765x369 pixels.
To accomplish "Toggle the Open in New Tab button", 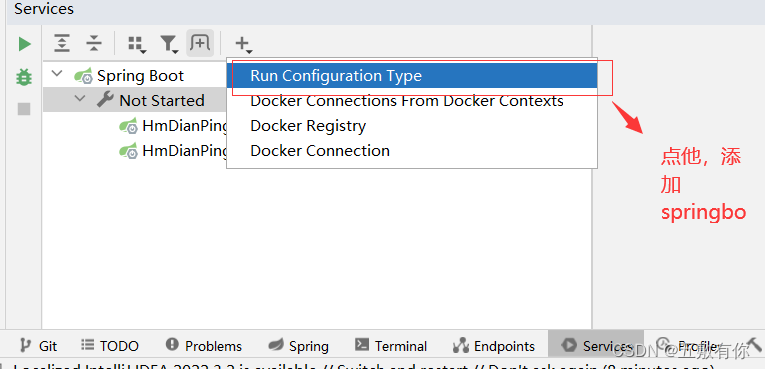I will click(x=200, y=43).
